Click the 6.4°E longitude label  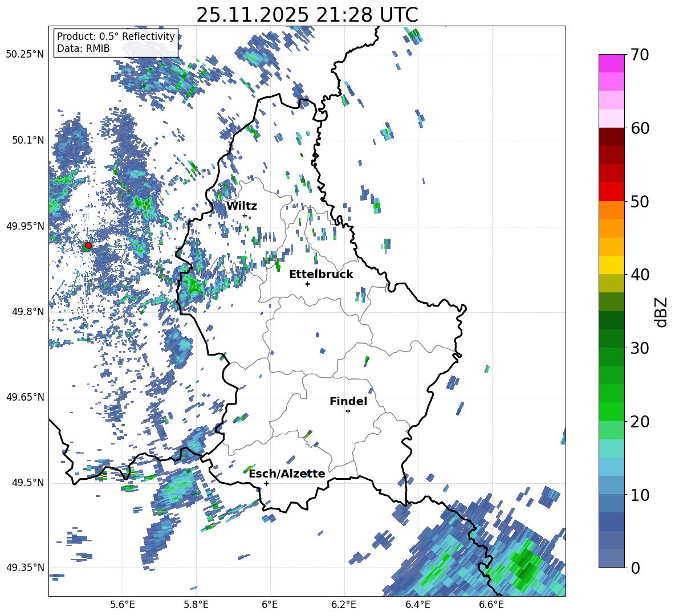pos(417,605)
